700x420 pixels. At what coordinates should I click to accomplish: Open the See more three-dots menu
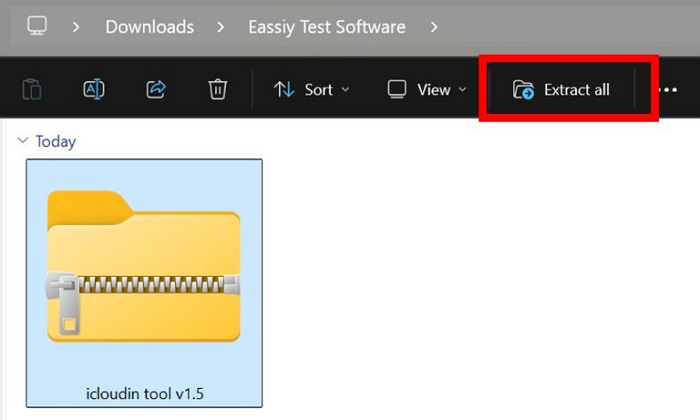pyautogui.click(x=668, y=90)
